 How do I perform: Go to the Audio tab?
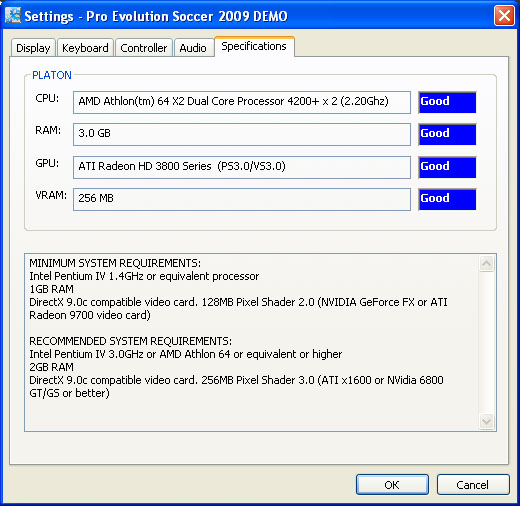tap(193, 48)
